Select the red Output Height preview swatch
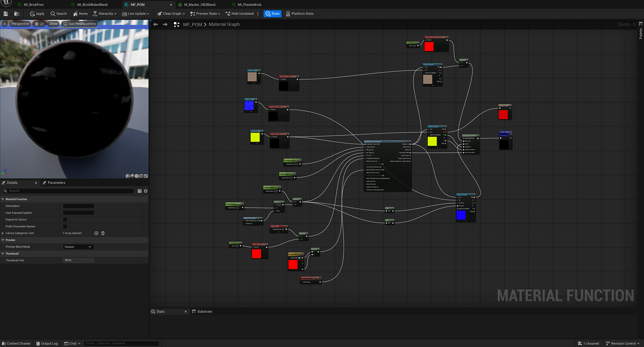The width and height of the screenshot is (644, 347). pos(503,115)
